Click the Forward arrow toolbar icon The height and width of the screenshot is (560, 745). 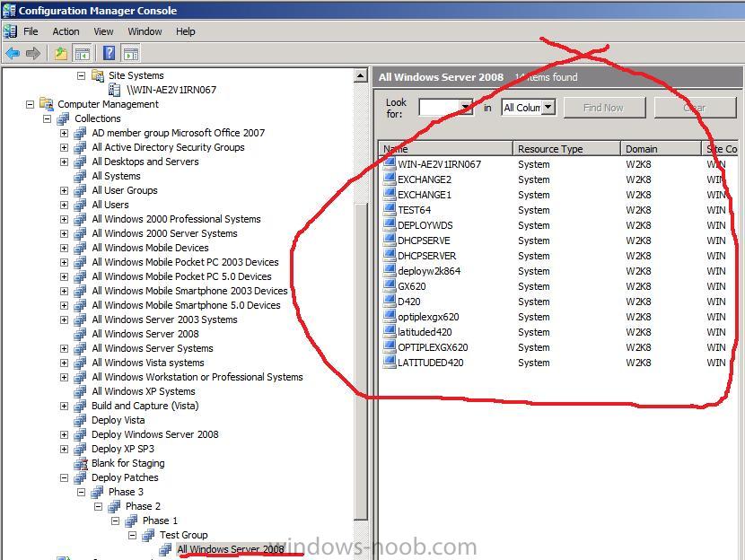click(33, 53)
